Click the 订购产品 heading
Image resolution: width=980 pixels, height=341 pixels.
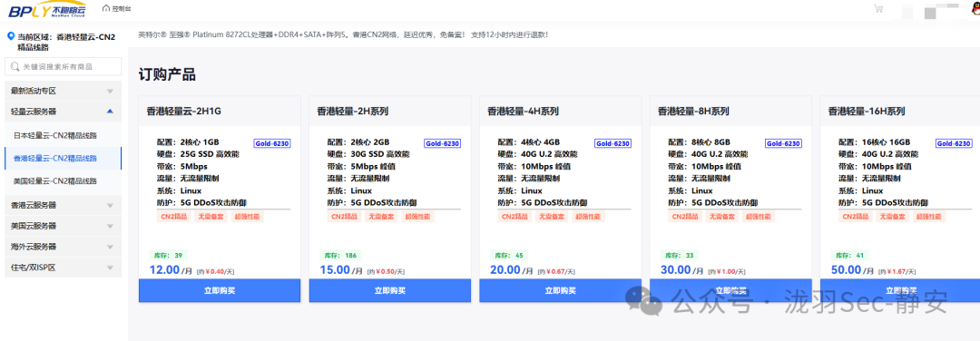coord(167,75)
